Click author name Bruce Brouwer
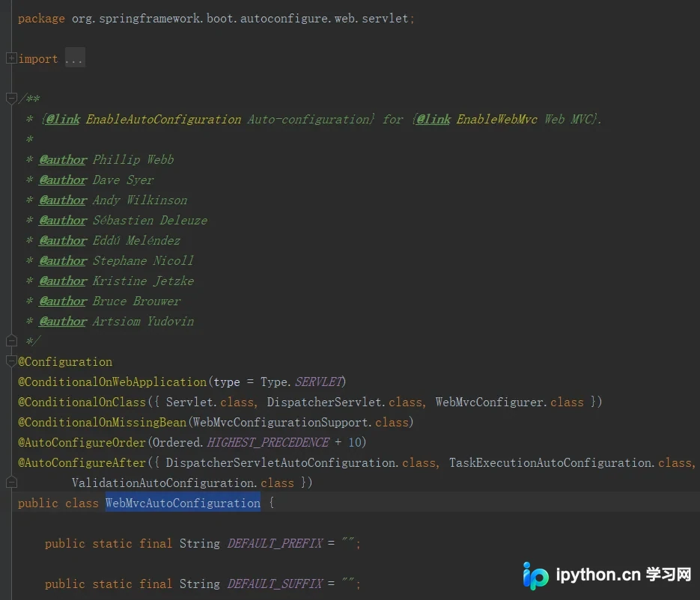 pos(136,301)
